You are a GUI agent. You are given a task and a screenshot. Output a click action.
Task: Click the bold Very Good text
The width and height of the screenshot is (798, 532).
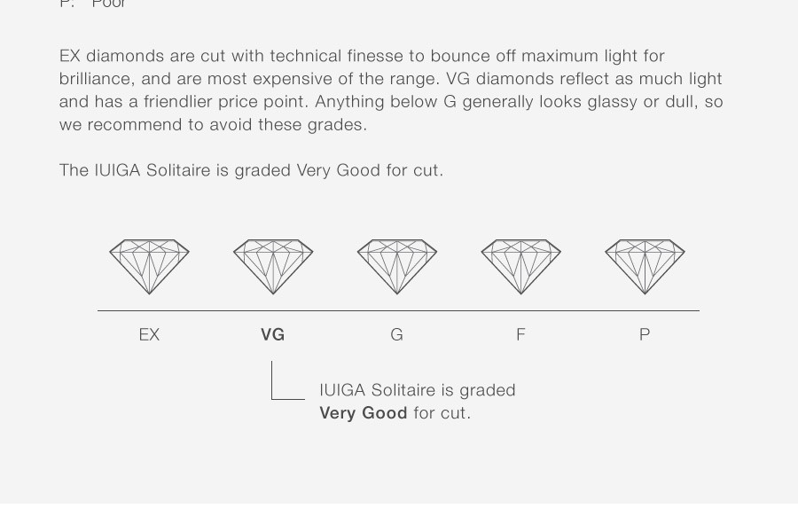364,413
